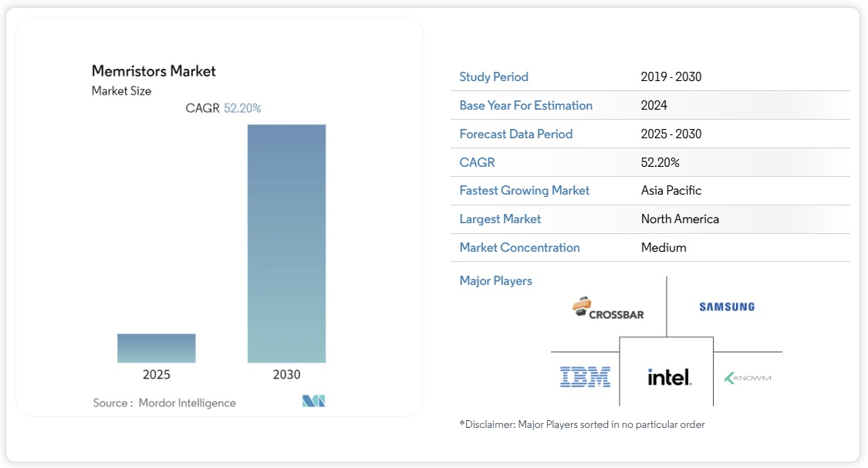Click the Crossbar company logo
Image resolution: width=868 pixels, height=468 pixels.
[608, 308]
